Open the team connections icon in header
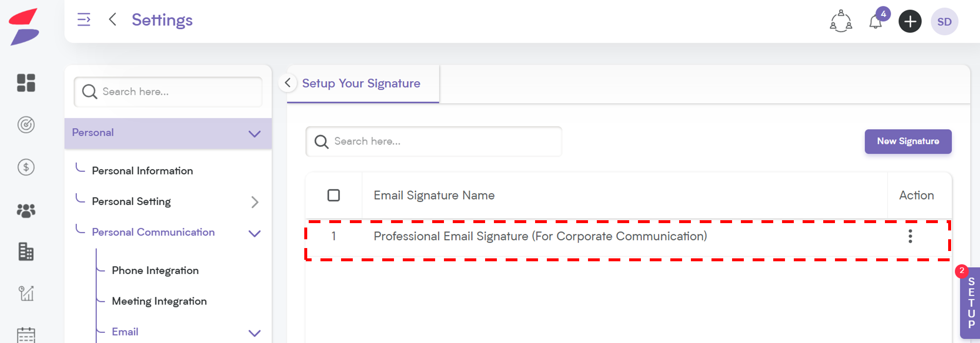Screen dimensions: 980x343 pos(841,21)
